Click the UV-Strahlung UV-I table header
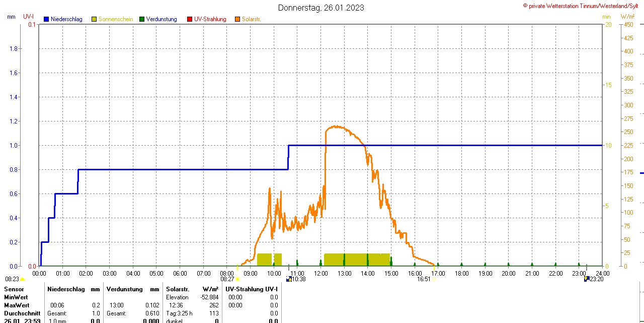Viewport: 644px width, 323px height. 252,289
